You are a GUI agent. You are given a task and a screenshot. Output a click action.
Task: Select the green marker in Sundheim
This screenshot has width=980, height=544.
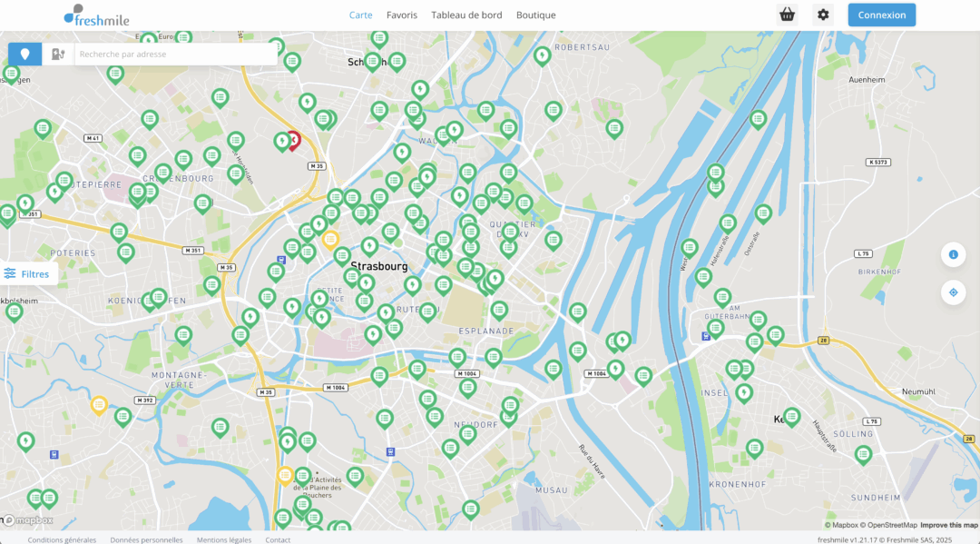pyautogui.click(x=863, y=453)
